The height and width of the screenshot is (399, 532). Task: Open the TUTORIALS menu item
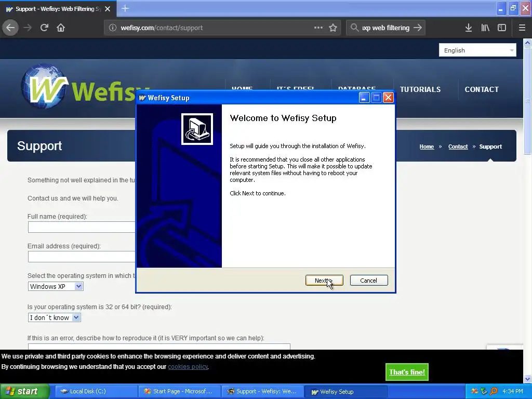tap(420, 89)
